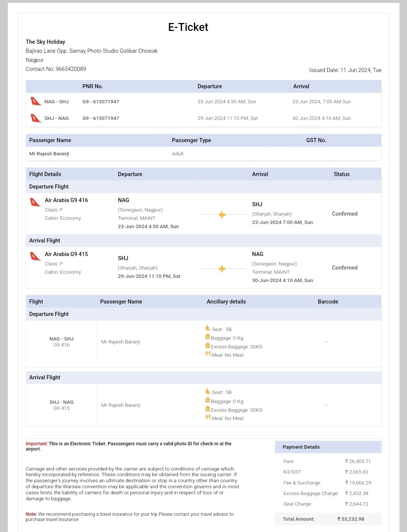The image size is (407, 532).
Task: Select the PNR No. column header
Action: click(x=93, y=86)
